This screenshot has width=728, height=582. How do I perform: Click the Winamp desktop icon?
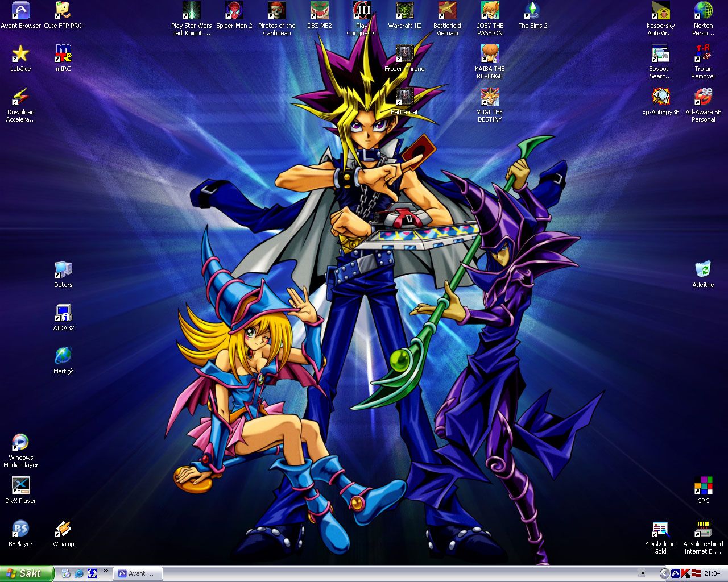click(63, 534)
